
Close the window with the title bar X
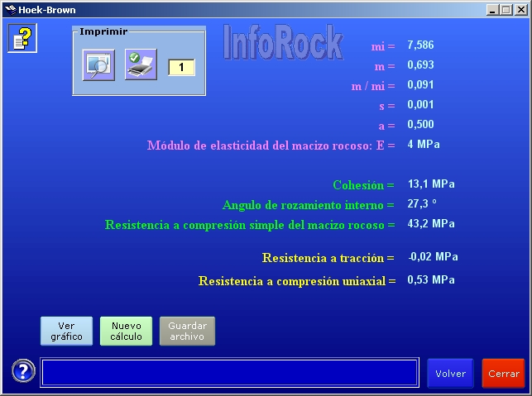click(520, 9)
